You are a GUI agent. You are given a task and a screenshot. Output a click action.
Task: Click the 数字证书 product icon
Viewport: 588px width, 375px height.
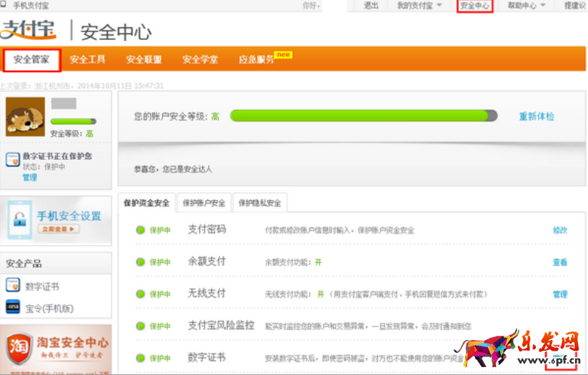coord(13,285)
